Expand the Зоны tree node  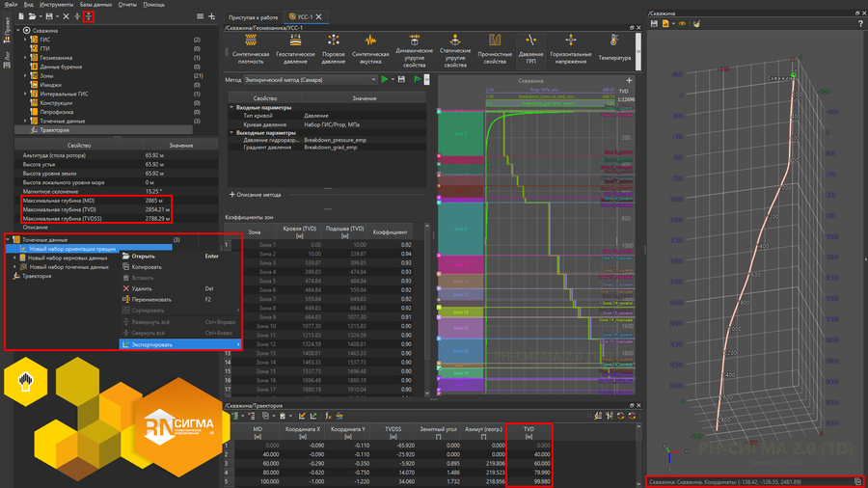point(25,75)
